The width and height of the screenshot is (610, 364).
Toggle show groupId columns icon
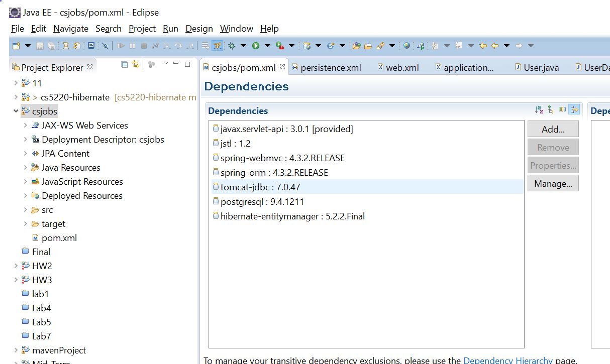pos(562,110)
